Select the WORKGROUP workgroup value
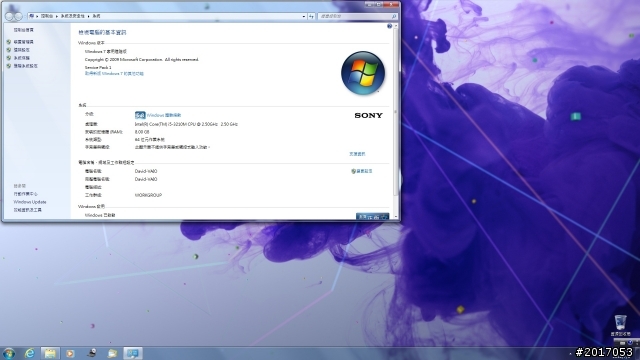Image resolution: width=640 pixels, height=360 pixels. coord(148,196)
